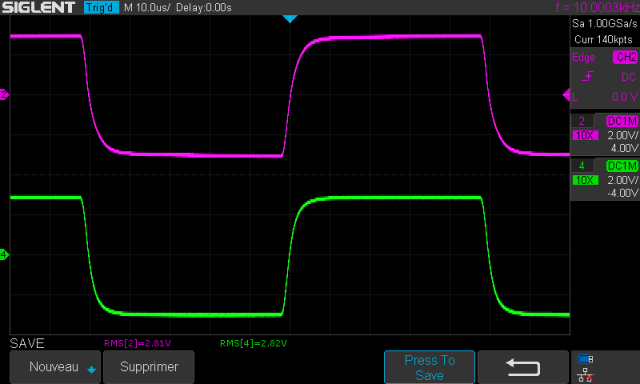This screenshot has width=640, height=384.
Task: Toggle the channel 4 DC1M coupling badge
Action: pos(622,166)
